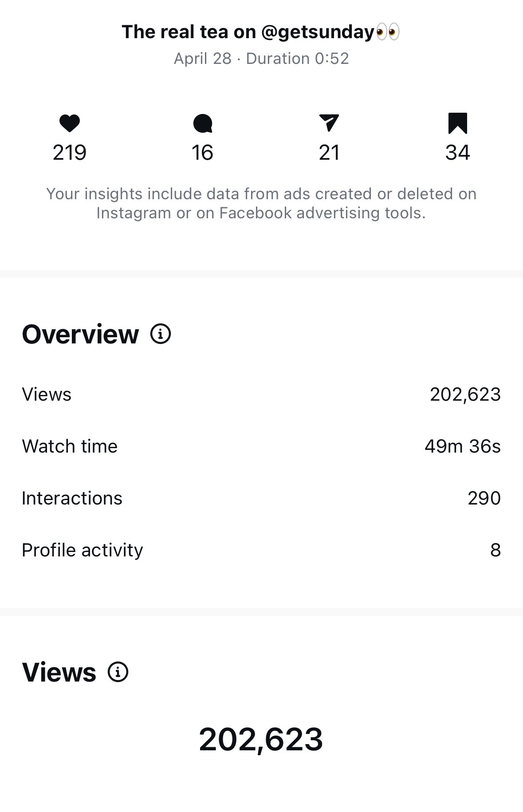Select the Views row in Overview

(x=261, y=394)
